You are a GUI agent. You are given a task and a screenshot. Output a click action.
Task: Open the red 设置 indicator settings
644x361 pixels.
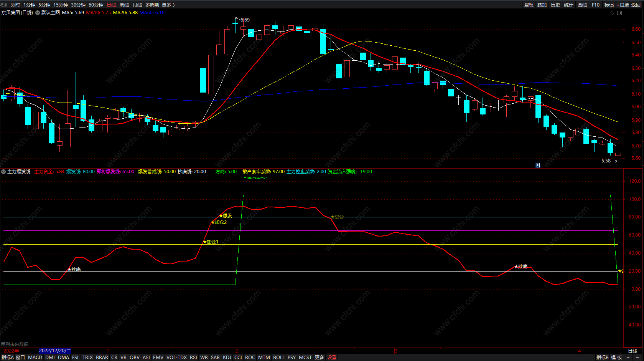(x=332, y=357)
